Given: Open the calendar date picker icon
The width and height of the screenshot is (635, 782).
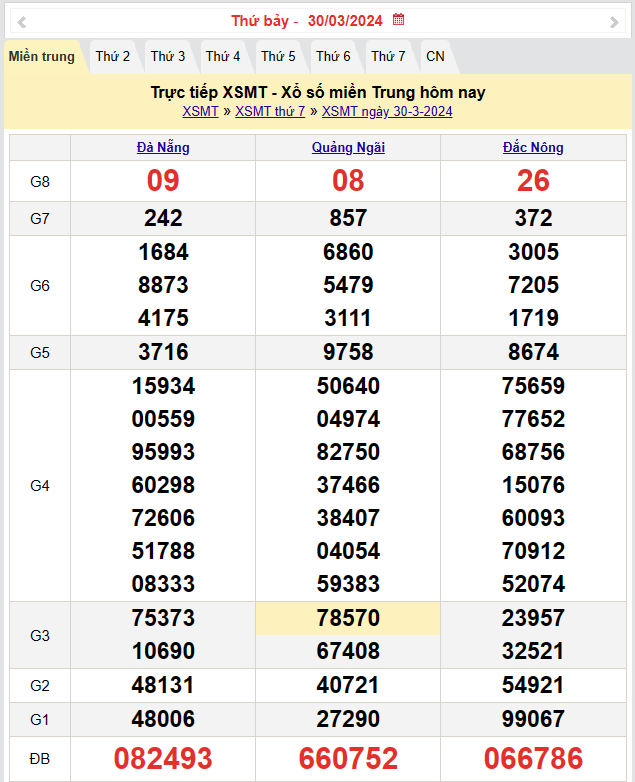Looking at the screenshot, I should click(398, 20).
